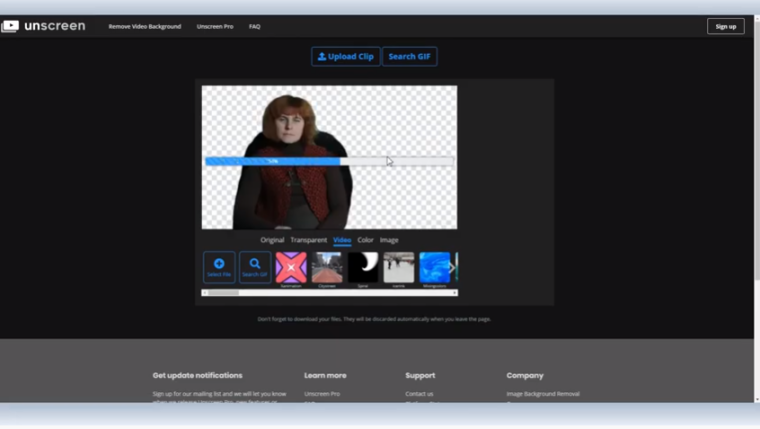The image size is (760, 429).
Task: Click the blue processing progress bar
Action: click(x=273, y=161)
